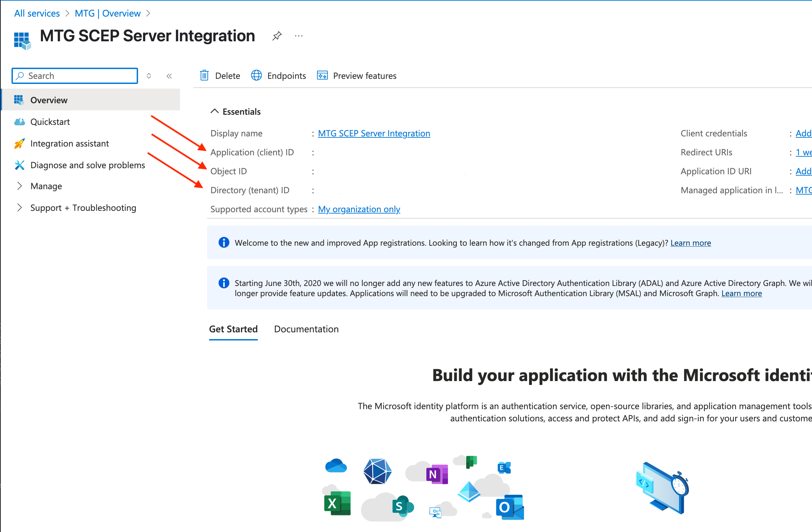Click the info icon in the ADAL notice
Viewport: 812px width, 532px height.
pyautogui.click(x=224, y=283)
